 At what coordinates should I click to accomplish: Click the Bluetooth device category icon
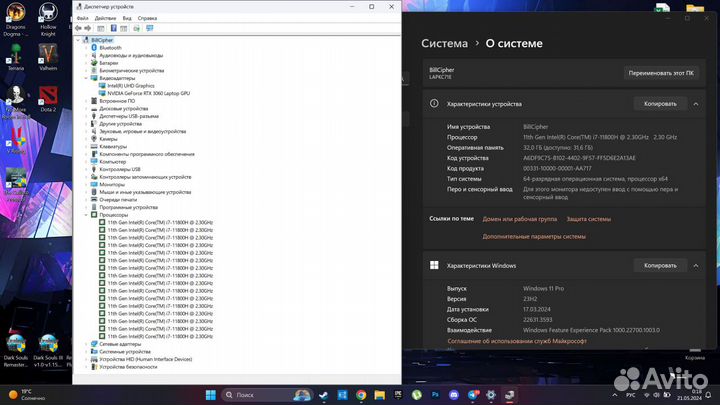coord(94,47)
